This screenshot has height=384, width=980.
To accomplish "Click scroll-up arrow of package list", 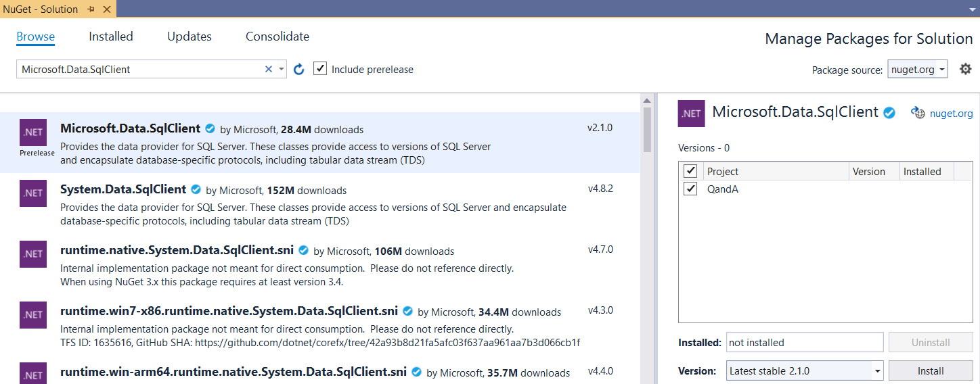I will coord(648,100).
